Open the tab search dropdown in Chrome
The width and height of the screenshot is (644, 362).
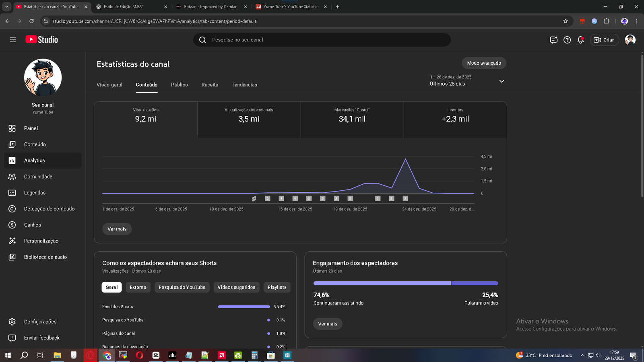click(x=6, y=6)
